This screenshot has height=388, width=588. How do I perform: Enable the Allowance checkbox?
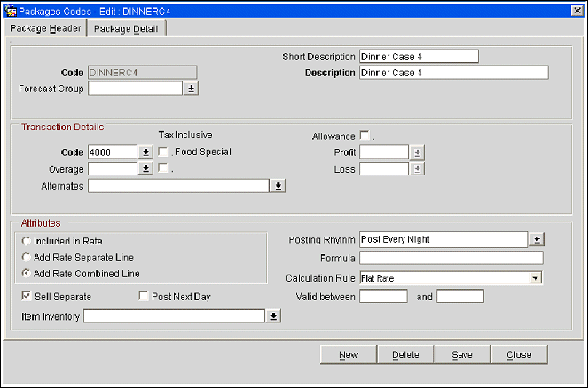364,136
